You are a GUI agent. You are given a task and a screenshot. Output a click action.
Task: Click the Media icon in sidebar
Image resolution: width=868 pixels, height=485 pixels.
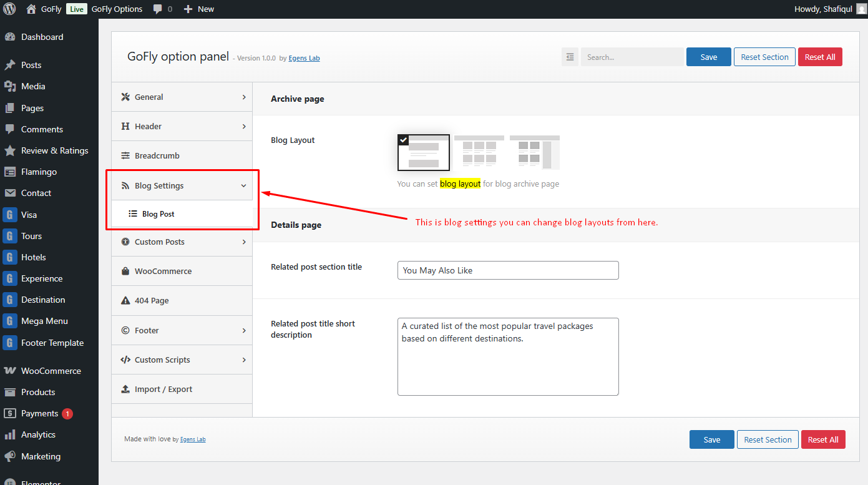pos(10,86)
